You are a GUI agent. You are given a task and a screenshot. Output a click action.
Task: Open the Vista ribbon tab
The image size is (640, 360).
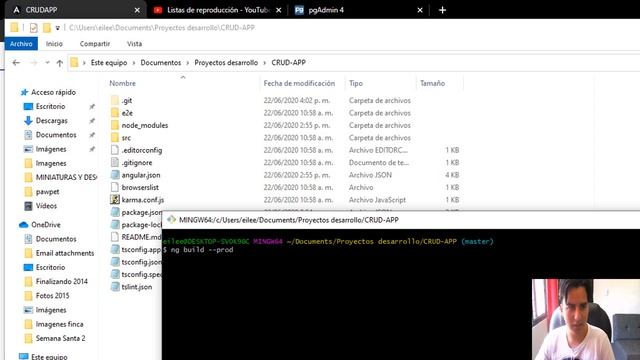pyautogui.click(x=134, y=44)
